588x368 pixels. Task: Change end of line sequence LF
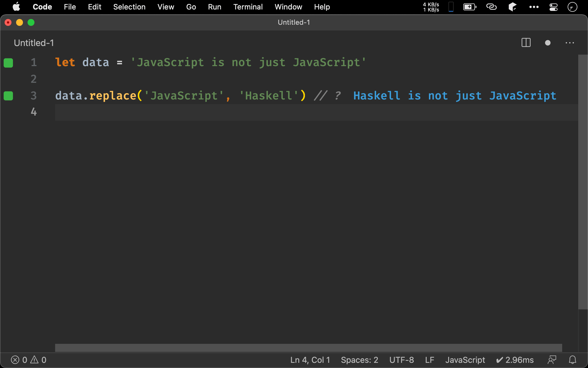tap(430, 360)
